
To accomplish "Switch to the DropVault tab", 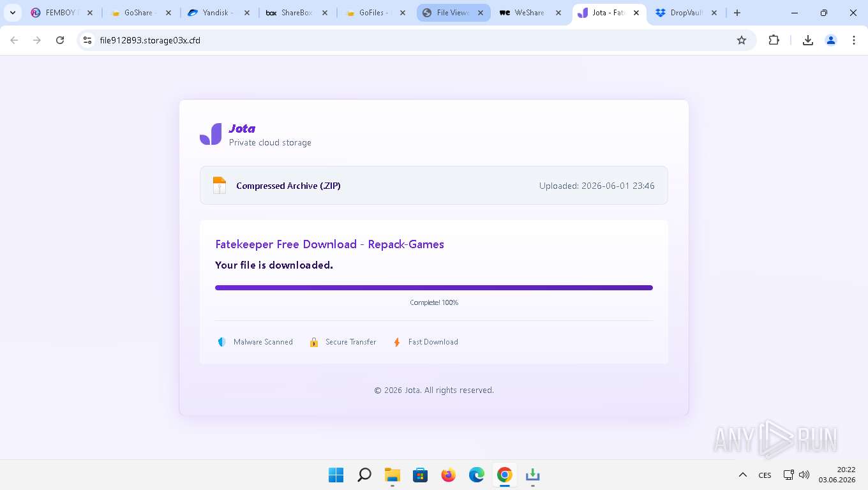I will 687,13.
